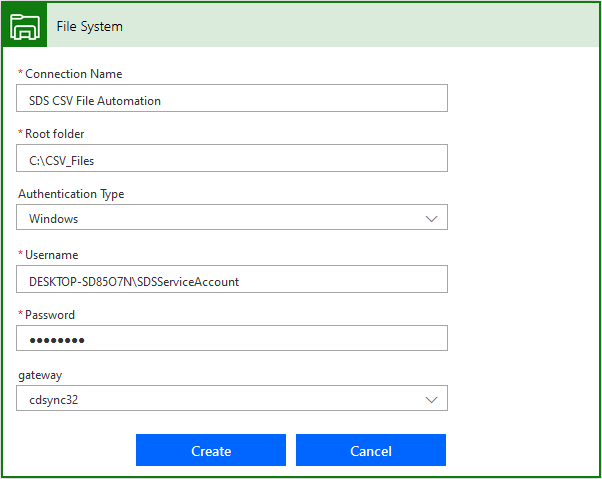
Task: Click the Password label
Action: (50, 315)
